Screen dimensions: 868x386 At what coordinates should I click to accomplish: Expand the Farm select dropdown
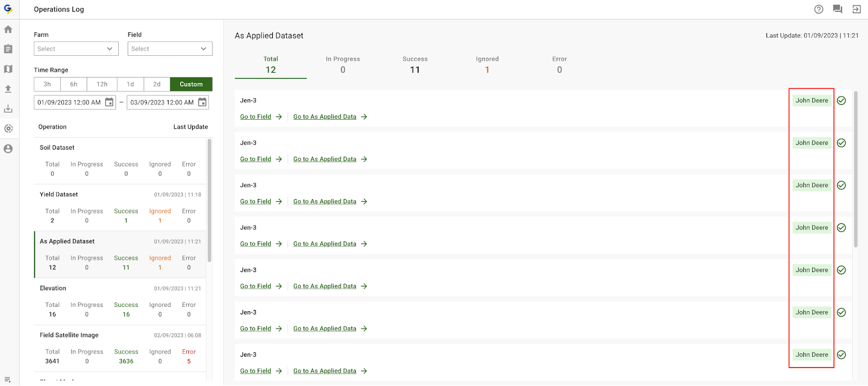pos(76,49)
